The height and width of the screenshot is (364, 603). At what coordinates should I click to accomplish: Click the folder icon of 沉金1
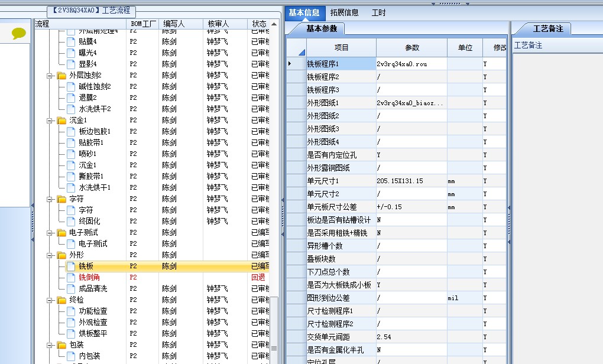pos(61,121)
